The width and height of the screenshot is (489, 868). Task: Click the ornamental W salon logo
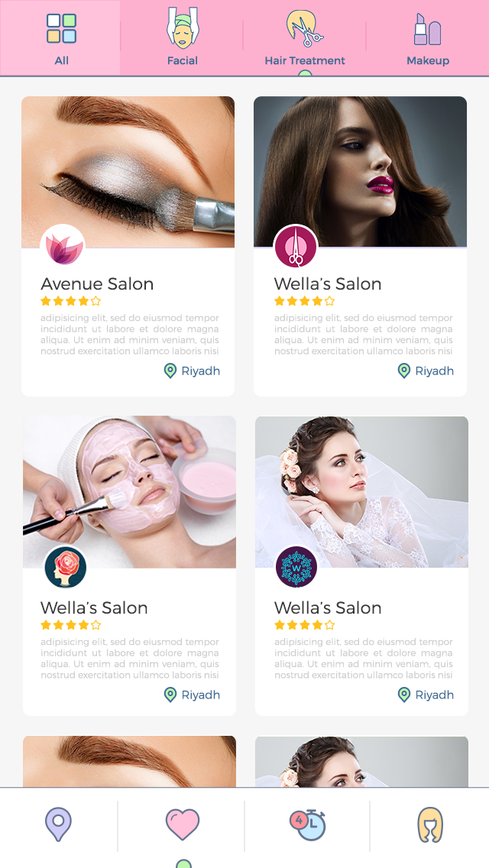[x=296, y=567]
